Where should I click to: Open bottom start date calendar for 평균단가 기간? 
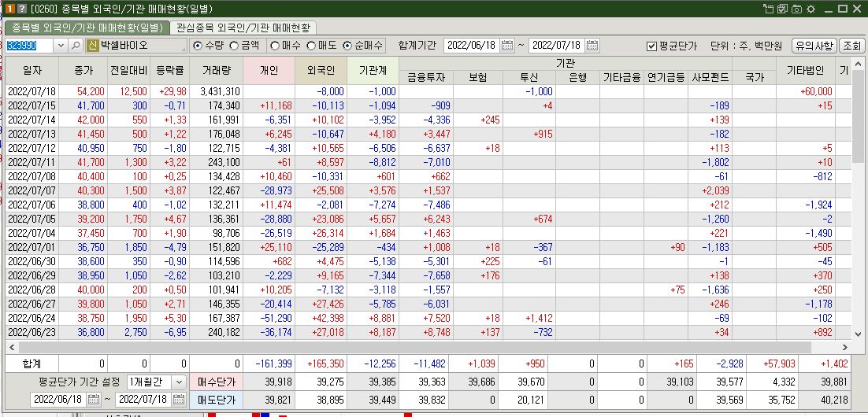(94, 400)
